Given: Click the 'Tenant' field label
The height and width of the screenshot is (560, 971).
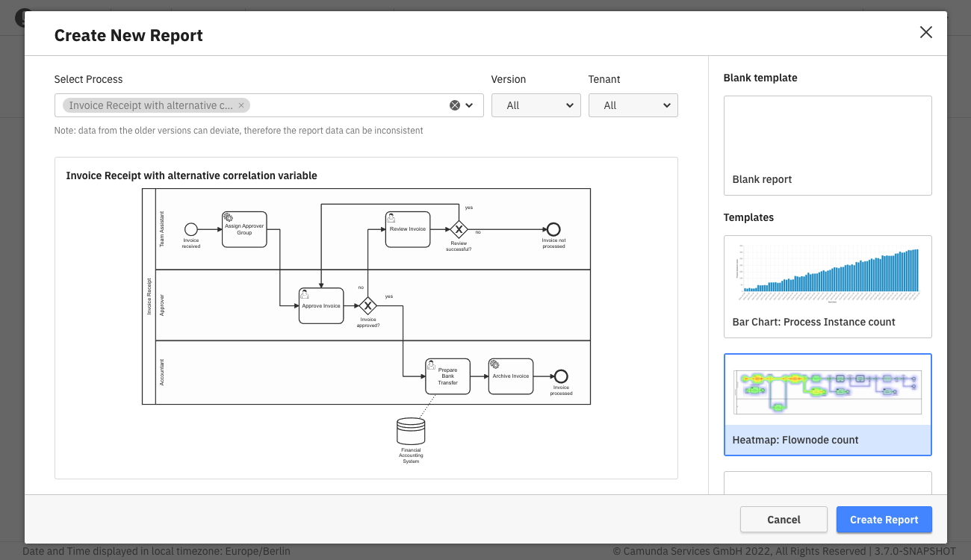Looking at the screenshot, I should click(x=605, y=79).
